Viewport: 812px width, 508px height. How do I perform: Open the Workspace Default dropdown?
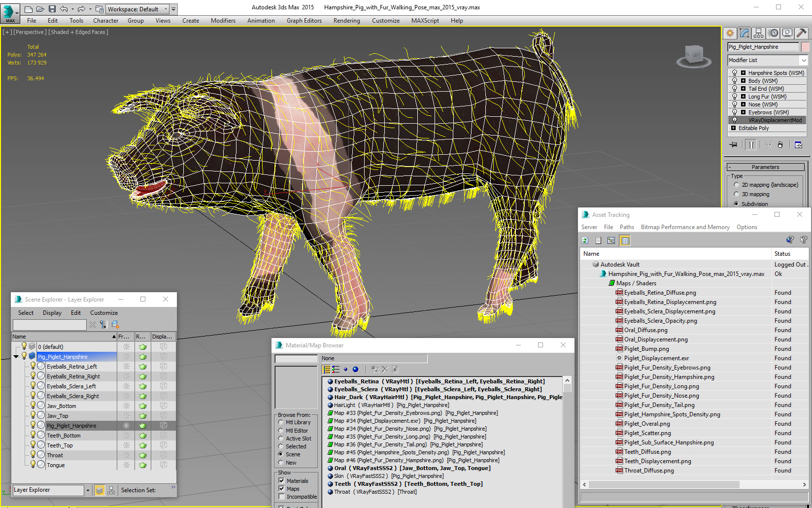click(166, 9)
